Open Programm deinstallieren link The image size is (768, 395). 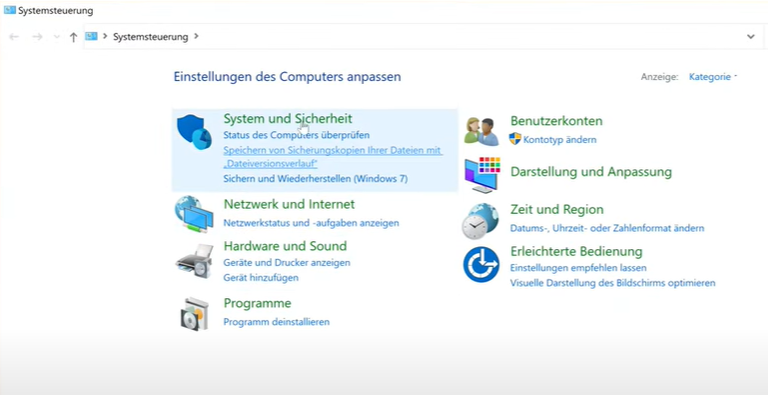click(276, 322)
